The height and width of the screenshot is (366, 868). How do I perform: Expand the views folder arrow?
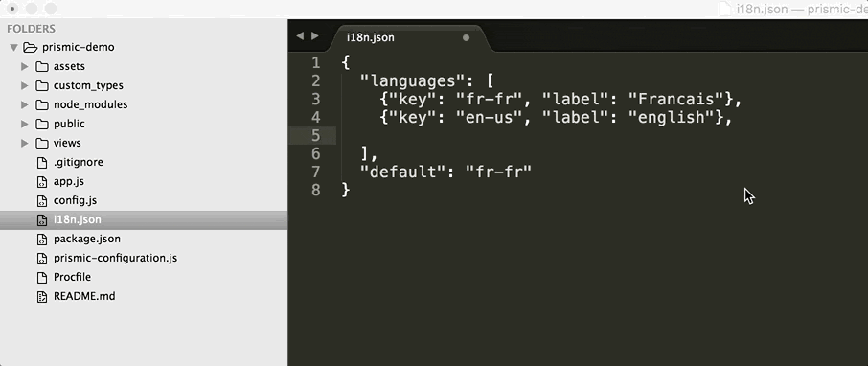click(24, 143)
